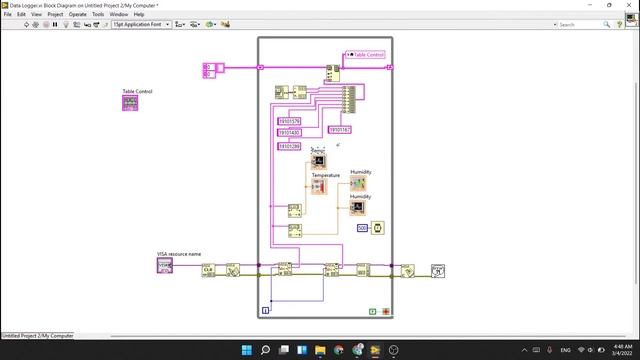Select the Wait (ms) timer node

point(378,228)
